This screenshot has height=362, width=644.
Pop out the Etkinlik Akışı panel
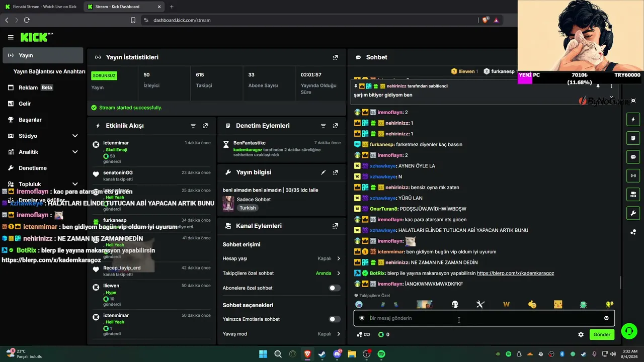point(205,126)
